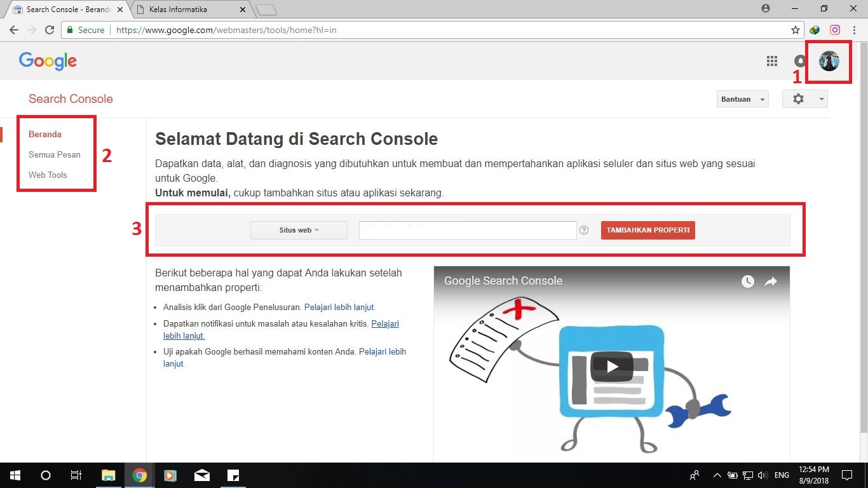Close the Kelas Informatika tab

click(x=243, y=10)
